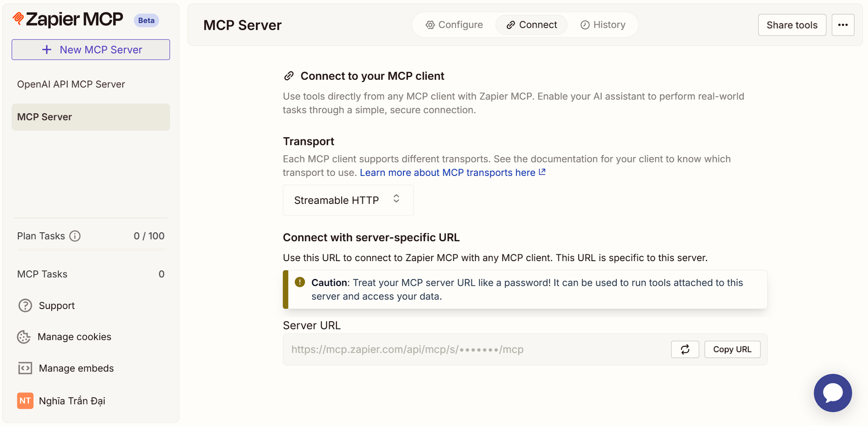The height and width of the screenshot is (426, 868).
Task: Click the MCP Tasks count
Action: [161, 274]
